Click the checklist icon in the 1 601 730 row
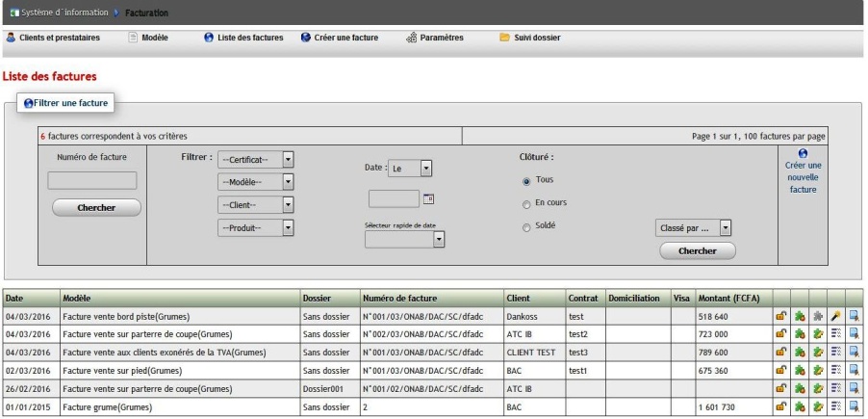Screen dimensions: 868x419 coord(836,407)
